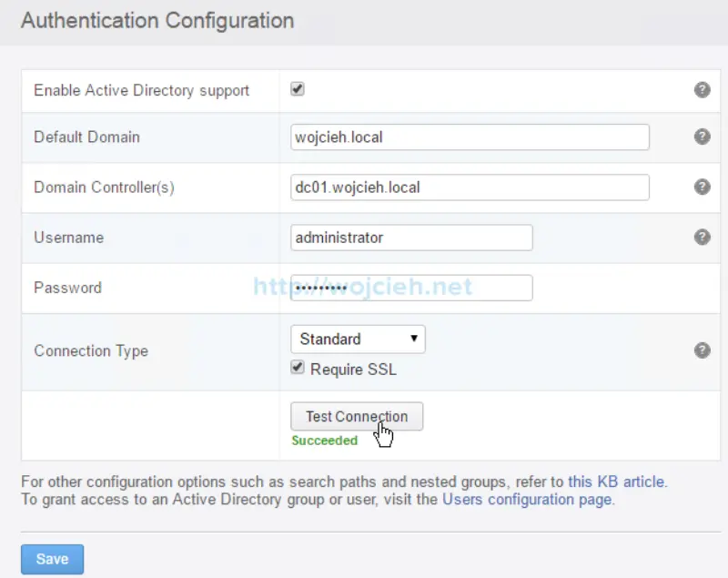Click the administrator username field
The height and width of the screenshot is (578, 728).
[x=411, y=237]
